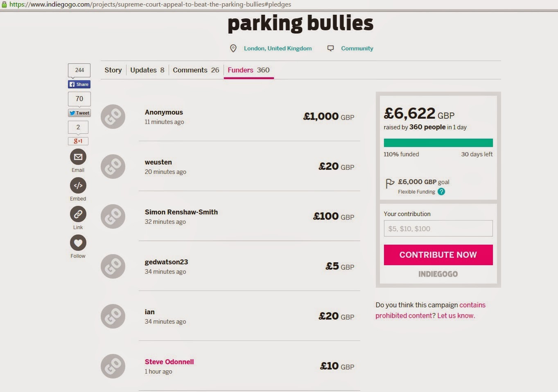
Task: Open Flexible Funding help question mark
Action: (x=441, y=191)
